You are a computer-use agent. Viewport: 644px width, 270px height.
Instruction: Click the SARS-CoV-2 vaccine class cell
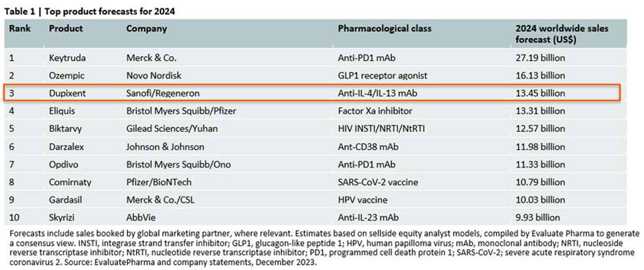tap(378, 182)
